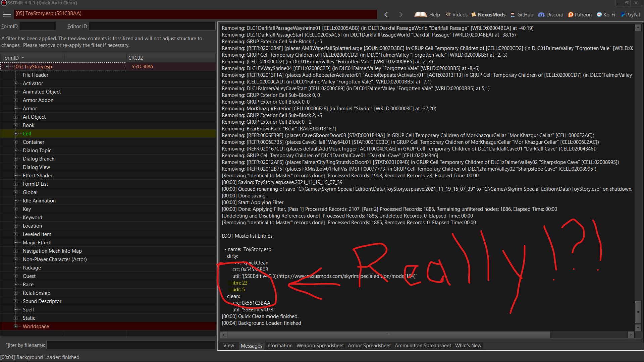Viewport: 644px width, 362px height.
Task: Click the messages horizontal scrollbar thumb
Action: (388, 335)
